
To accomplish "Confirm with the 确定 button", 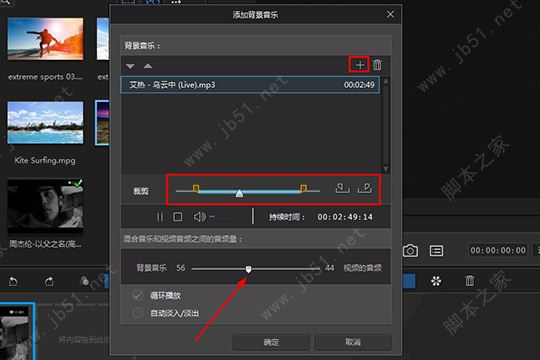I will 271,342.
